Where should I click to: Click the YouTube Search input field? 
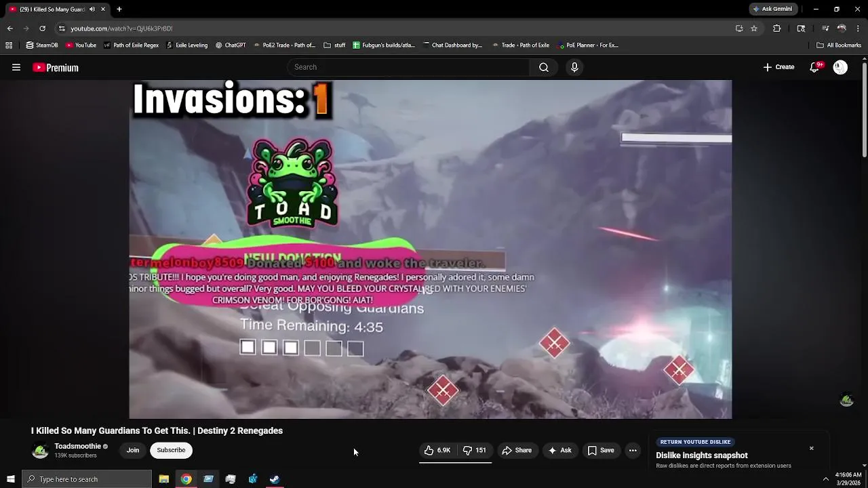tap(409, 67)
